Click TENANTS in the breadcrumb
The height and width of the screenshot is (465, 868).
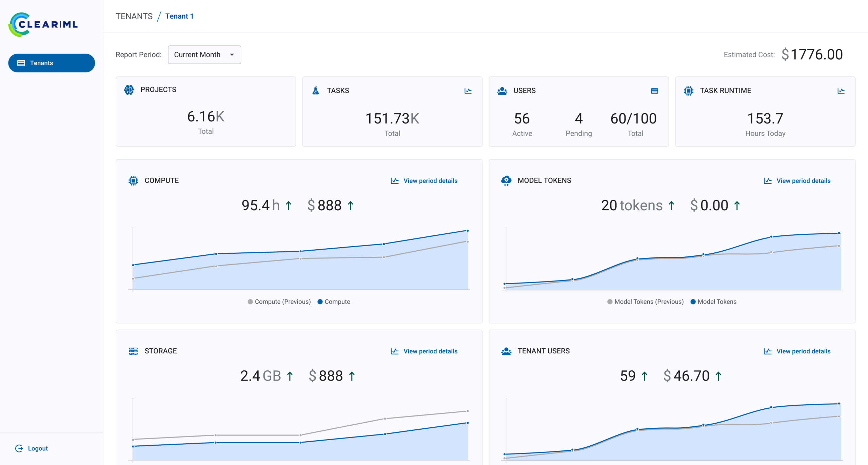coord(134,16)
